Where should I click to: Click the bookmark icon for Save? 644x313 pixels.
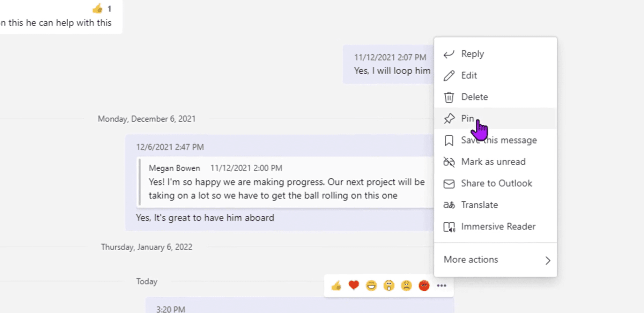pos(449,140)
